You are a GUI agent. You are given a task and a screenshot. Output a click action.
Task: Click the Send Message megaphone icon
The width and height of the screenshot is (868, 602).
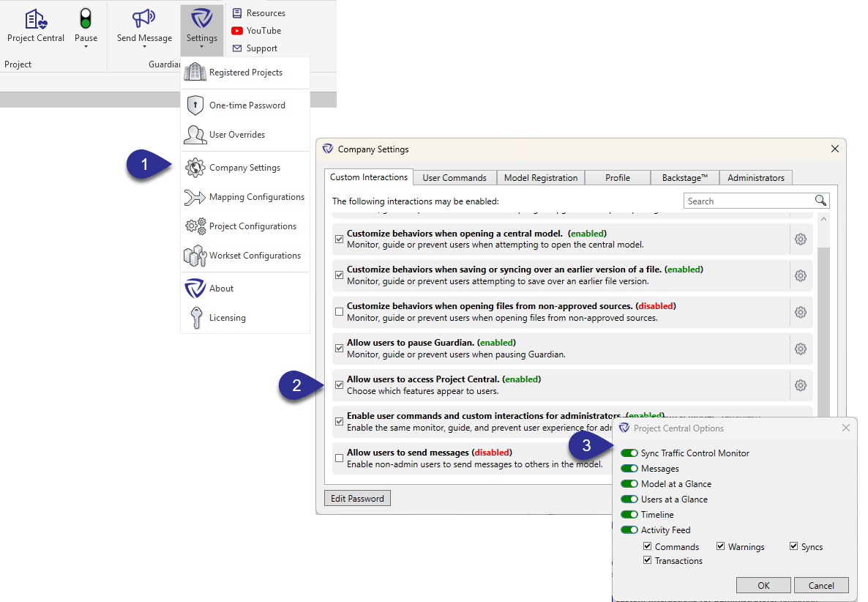click(x=144, y=19)
